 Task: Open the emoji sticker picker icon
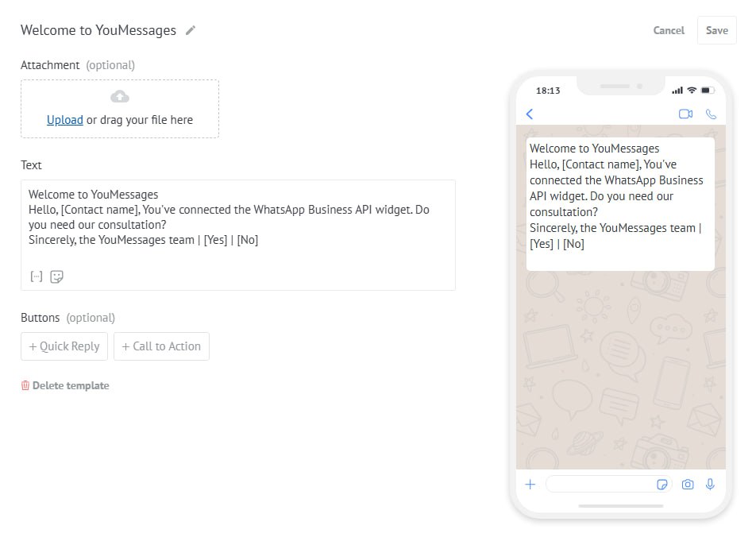[56, 276]
